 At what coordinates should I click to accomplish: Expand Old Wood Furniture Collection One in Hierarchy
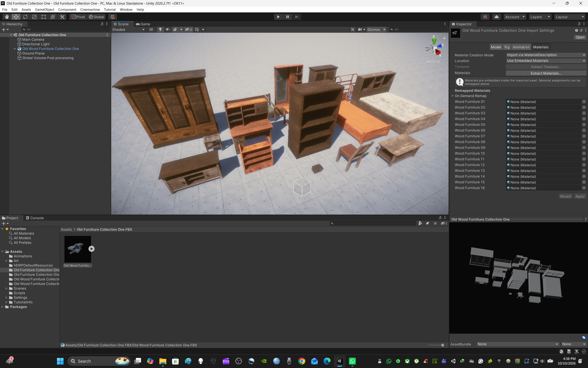click(x=15, y=49)
